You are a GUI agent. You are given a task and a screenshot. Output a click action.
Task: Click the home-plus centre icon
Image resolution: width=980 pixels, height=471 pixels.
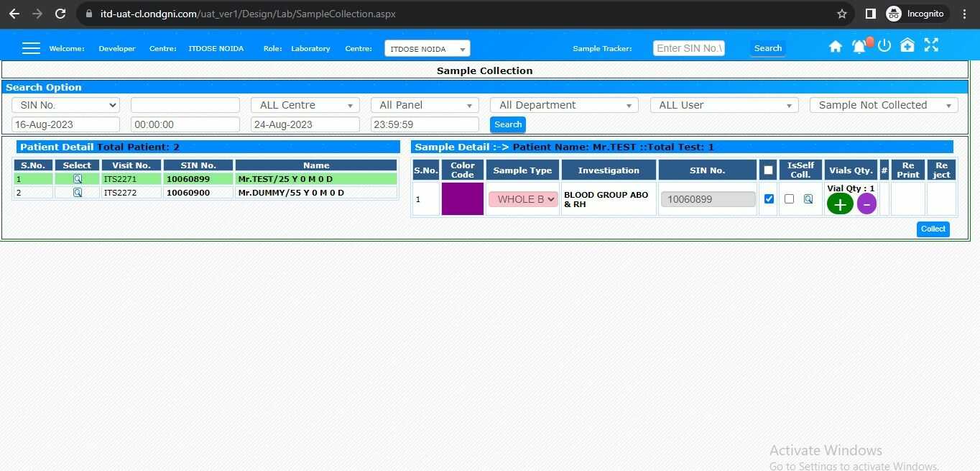pyautogui.click(x=907, y=45)
